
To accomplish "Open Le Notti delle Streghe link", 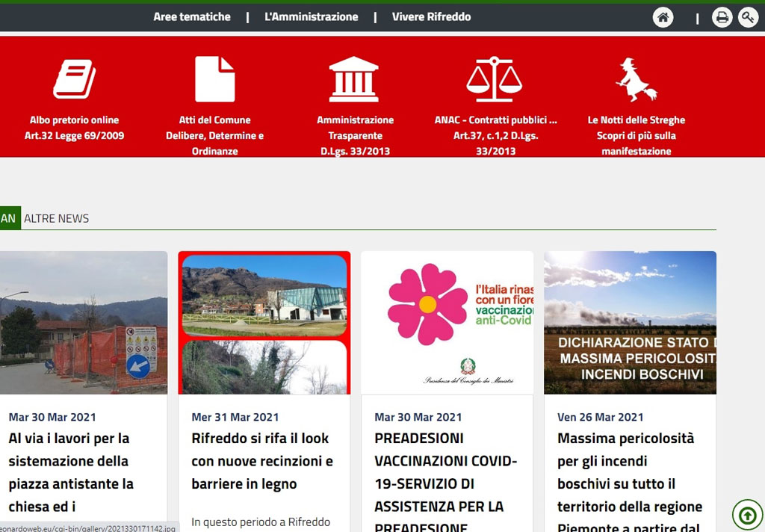I will point(637,136).
